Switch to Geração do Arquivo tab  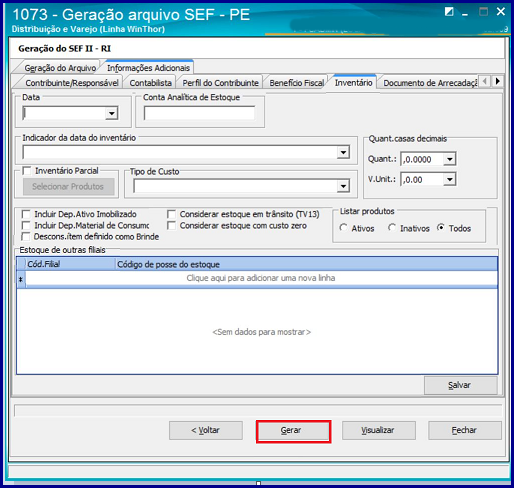60,68
